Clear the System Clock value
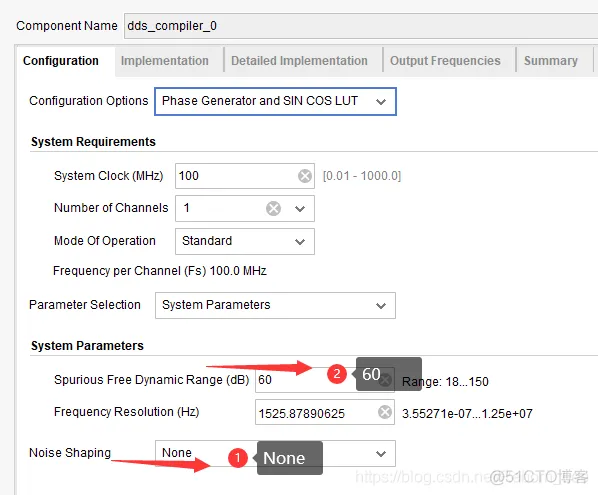The image size is (598, 495). 305,176
